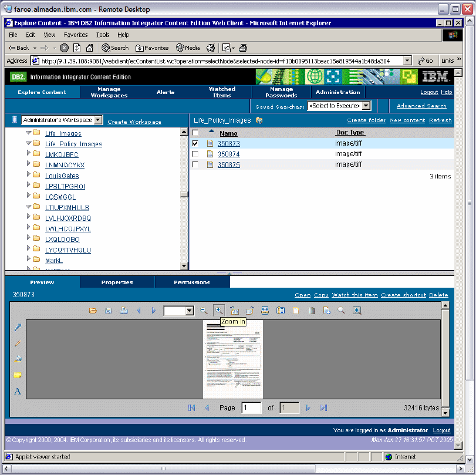Click the Save icon in viewer toolbar
476x475 pixels.
click(108, 311)
